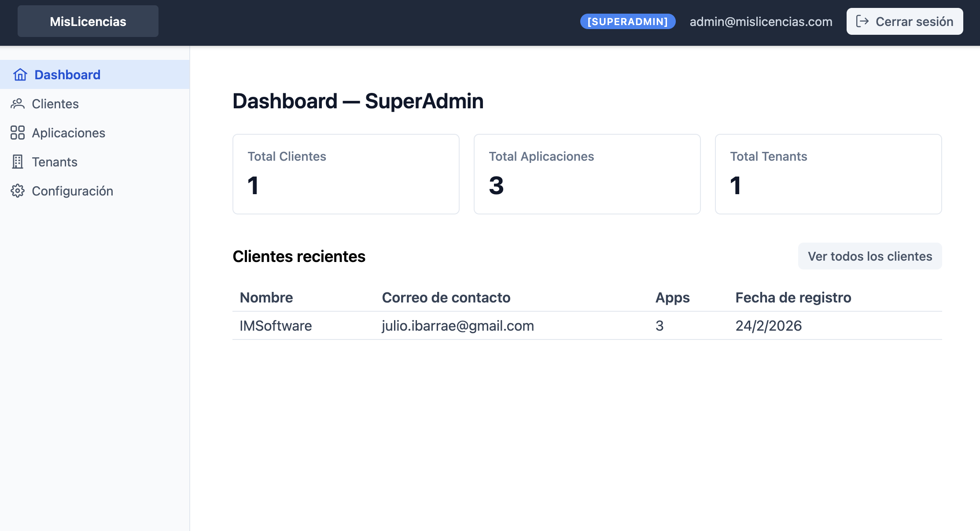Click the admin@mislicencias.com account label
The height and width of the screenshot is (531, 980).
[x=760, y=21]
